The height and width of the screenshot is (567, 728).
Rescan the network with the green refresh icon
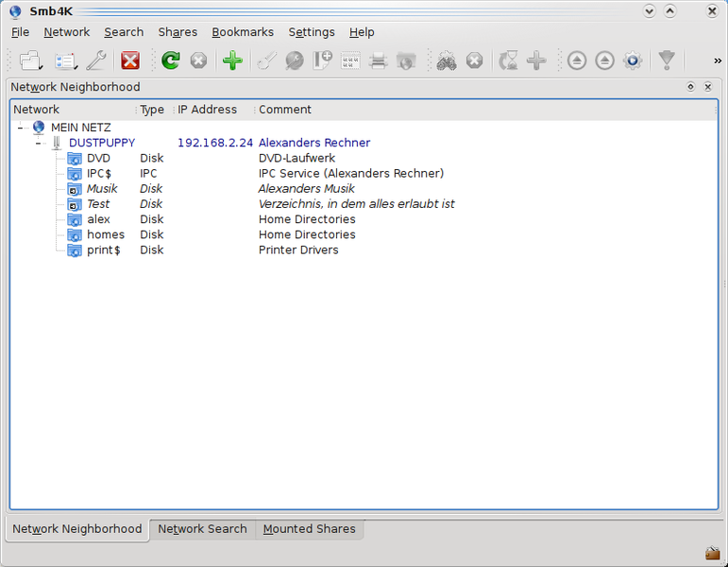pyautogui.click(x=170, y=60)
